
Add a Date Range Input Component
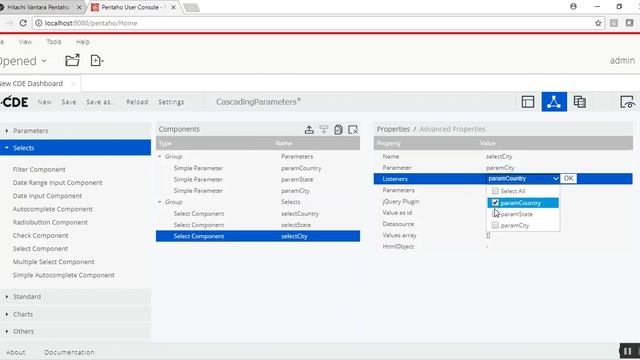(x=58, y=182)
